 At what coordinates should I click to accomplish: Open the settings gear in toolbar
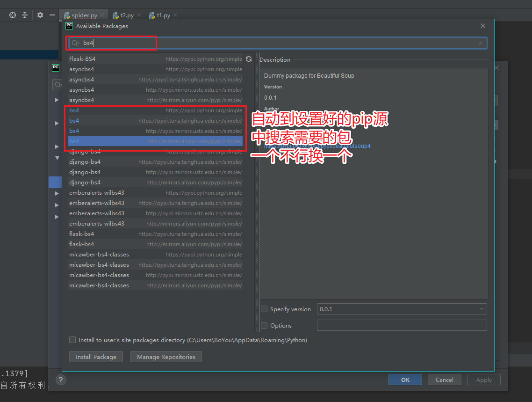pyautogui.click(x=40, y=15)
